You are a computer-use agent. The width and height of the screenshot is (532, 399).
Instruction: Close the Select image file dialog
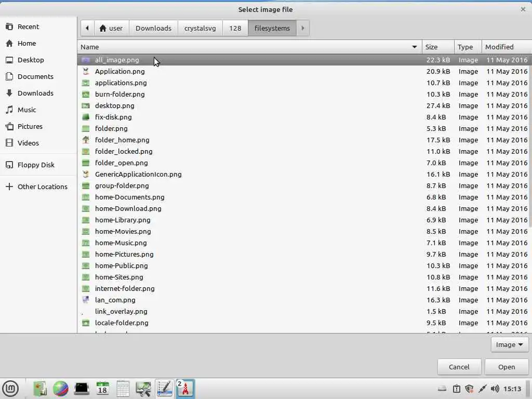coord(523,9)
